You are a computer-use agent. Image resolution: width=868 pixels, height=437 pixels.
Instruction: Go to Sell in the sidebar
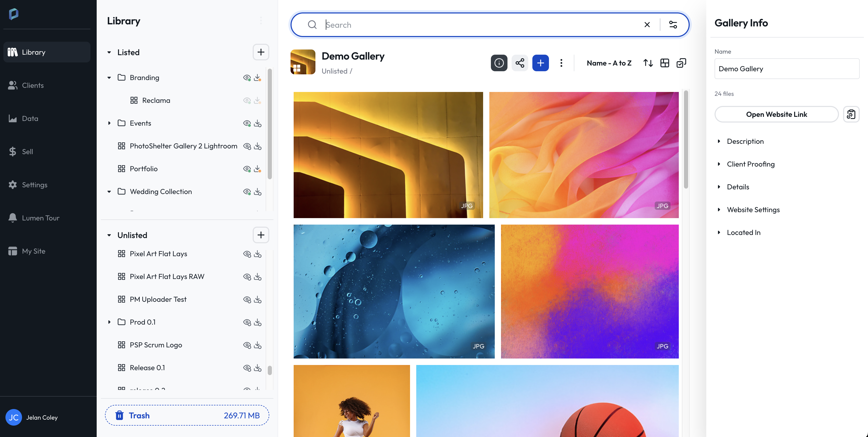47,152
